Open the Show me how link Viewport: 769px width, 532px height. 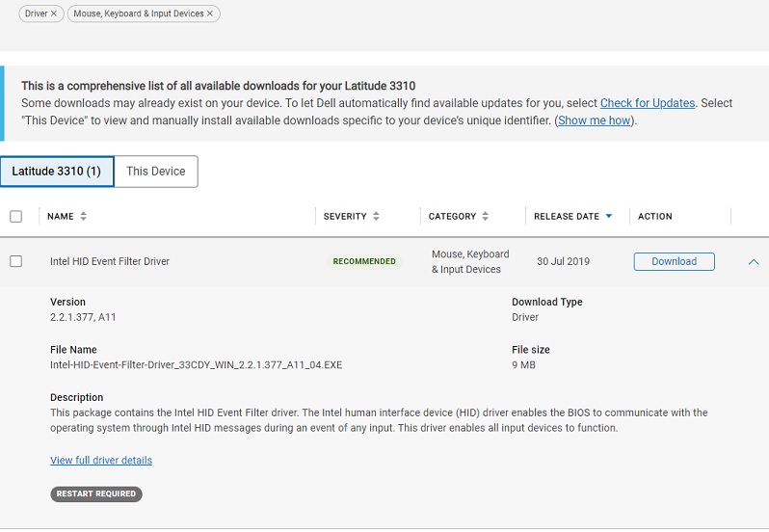(x=595, y=120)
